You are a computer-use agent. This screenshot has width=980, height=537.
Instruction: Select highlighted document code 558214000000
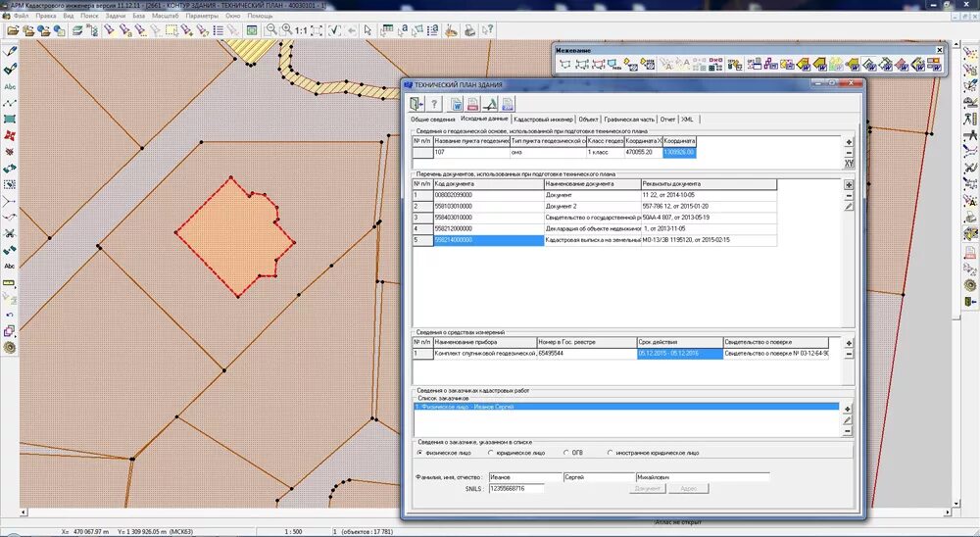pyautogui.click(x=489, y=240)
